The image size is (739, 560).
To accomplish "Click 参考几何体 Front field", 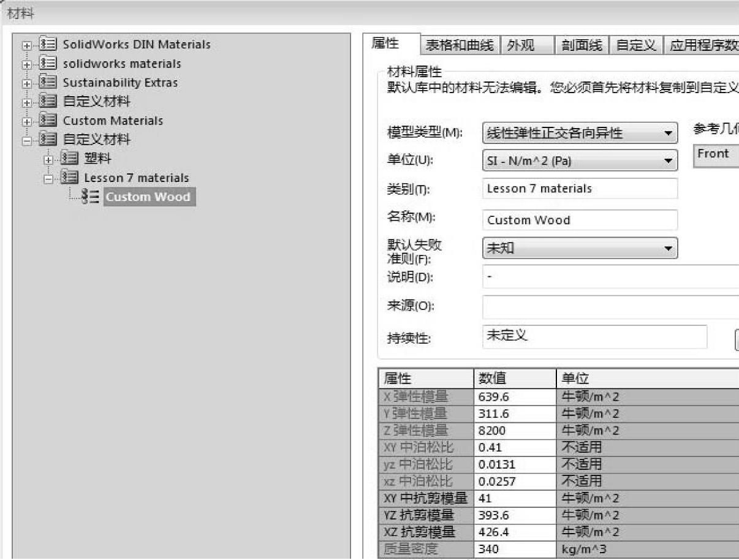I will click(717, 154).
